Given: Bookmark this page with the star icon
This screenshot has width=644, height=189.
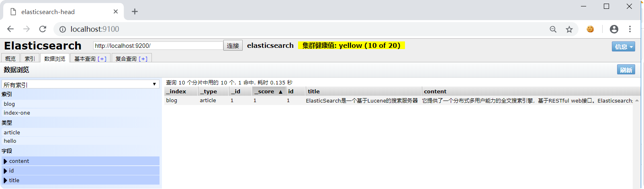Looking at the screenshot, I should click(x=569, y=29).
